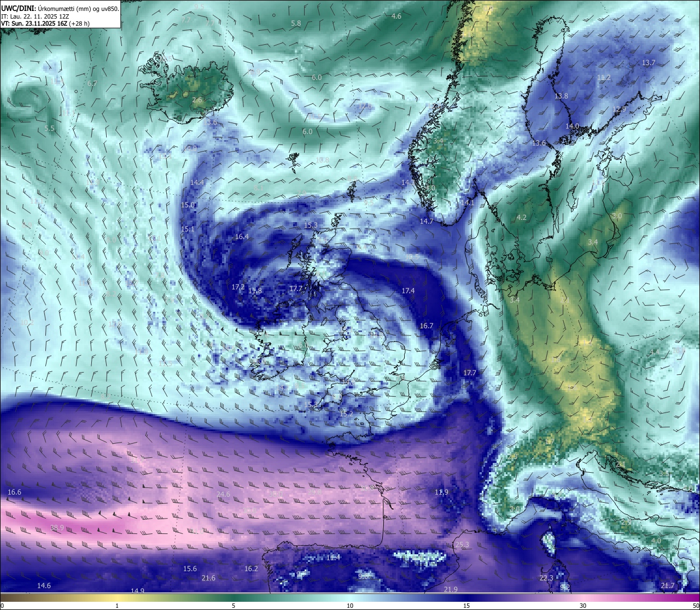Click the 15.3 value north of Scotland
This screenshot has height=610, width=700.
pyautogui.click(x=311, y=225)
